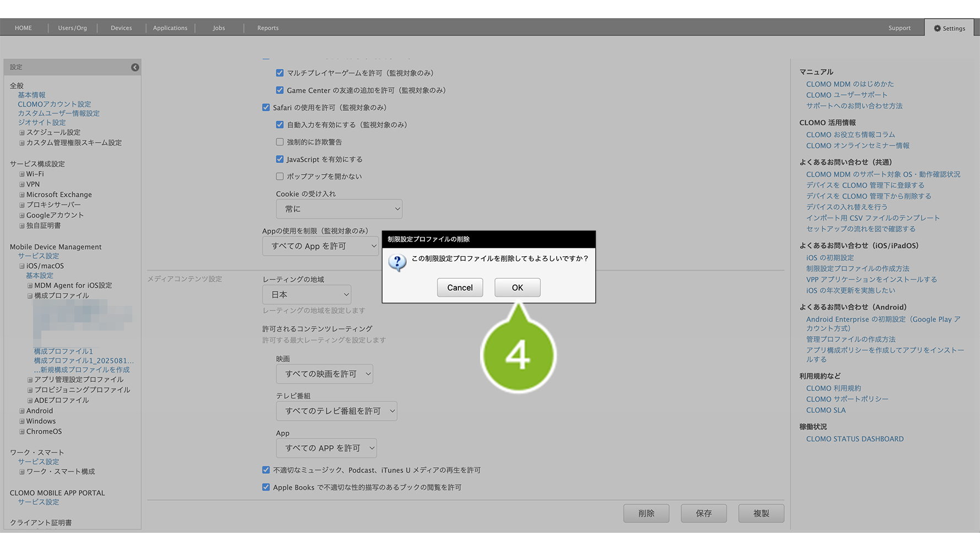Expand the ChromeOS tree node

[22, 432]
